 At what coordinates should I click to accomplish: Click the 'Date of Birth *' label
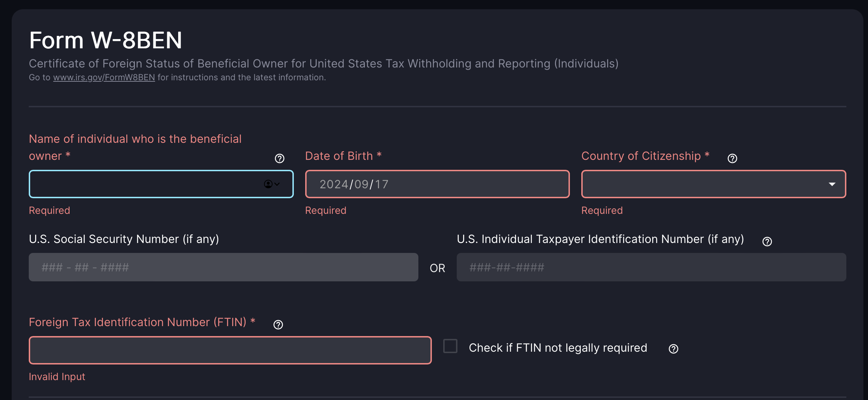pyautogui.click(x=343, y=156)
